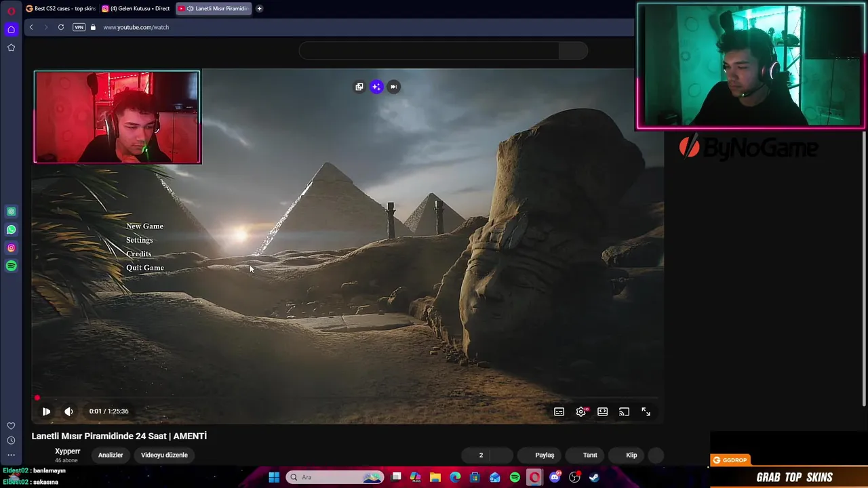This screenshot has width=868, height=488.
Task: Select Settings in the game menu
Action: 139,240
